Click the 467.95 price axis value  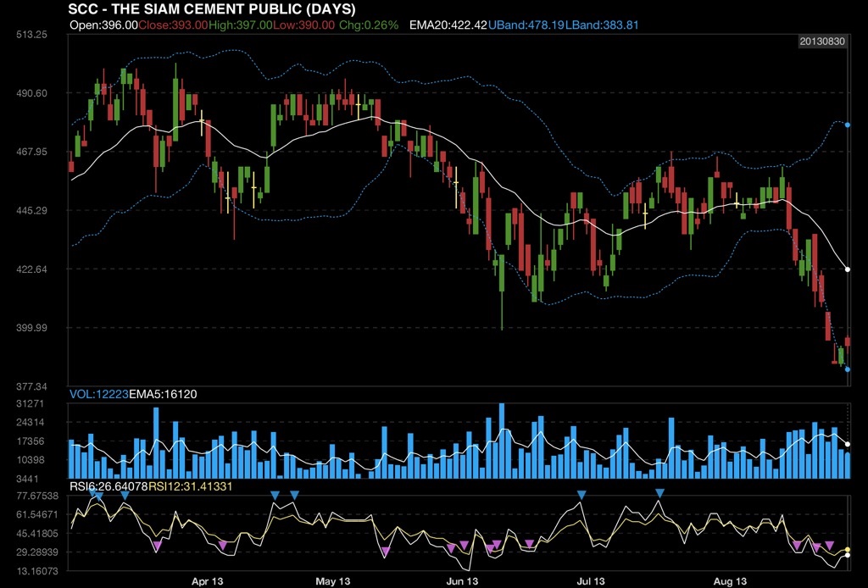[31, 152]
